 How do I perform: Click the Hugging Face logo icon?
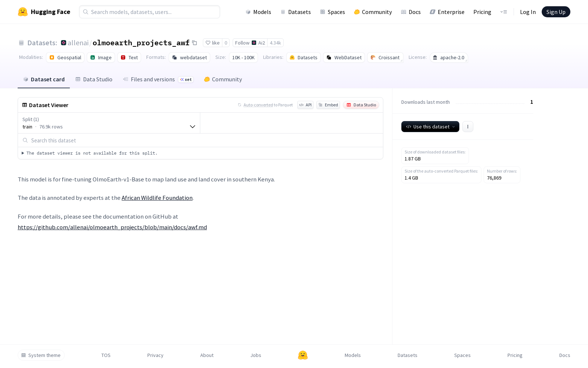(23, 12)
